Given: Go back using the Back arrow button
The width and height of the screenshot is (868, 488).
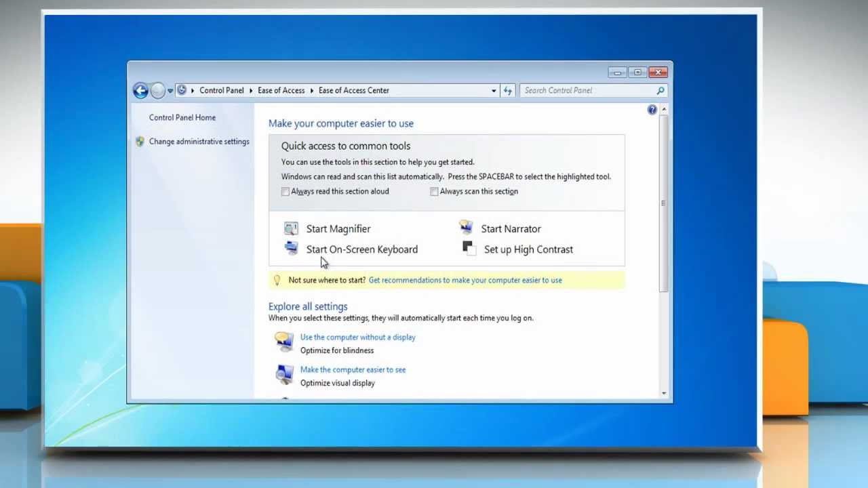Looking at the screenshot, I should point(140,90).
